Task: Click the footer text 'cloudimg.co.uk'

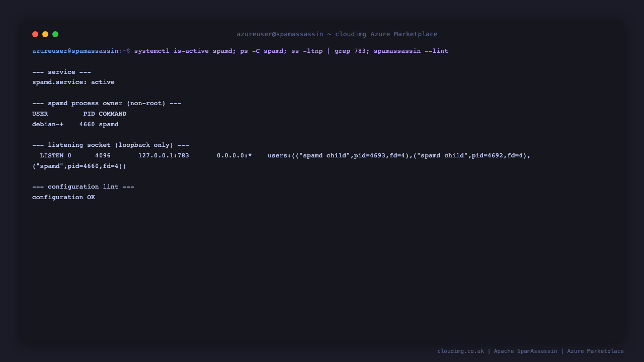Action: point(460,351)
